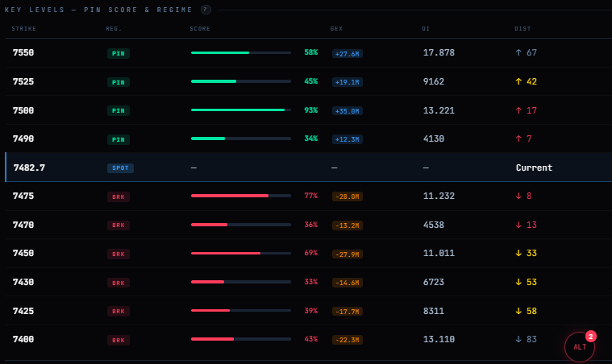612x364 pixels.
Task: Click the down arrow beside 8
Action: [x=518, y=196]
